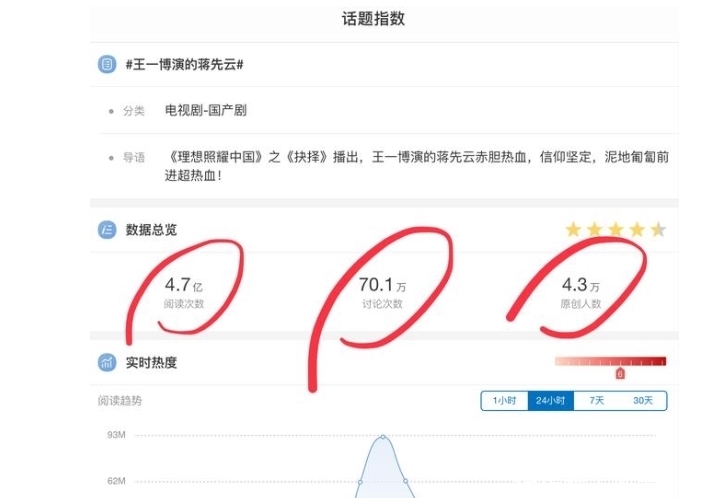This screenshot has width=717, height=498.
Task: Click the 62M axis label
Action: tap(116, 481)
